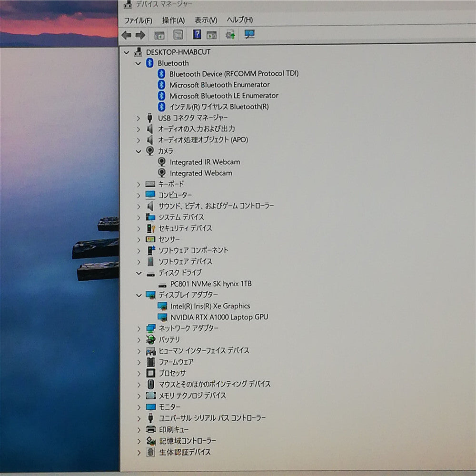The image size is (476, 476).
Task: Click the Properties toolbar icon
Action: [178, 35]
